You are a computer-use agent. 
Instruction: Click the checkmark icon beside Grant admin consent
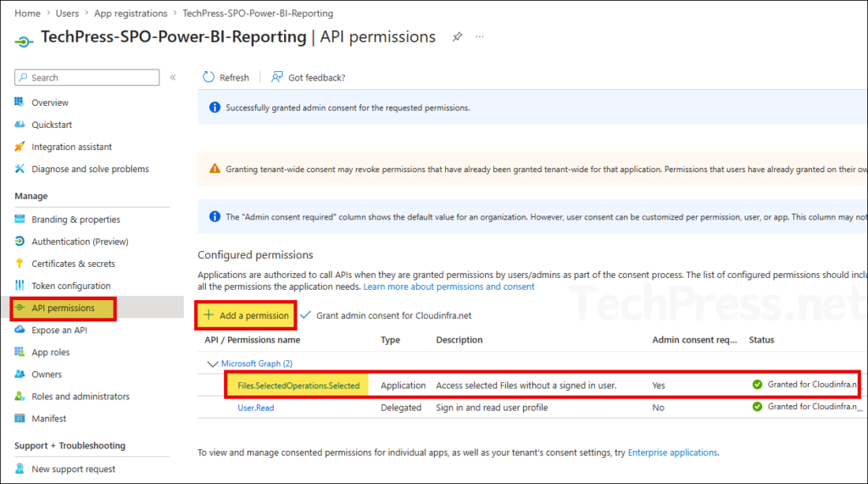click(x=305, y=314)
